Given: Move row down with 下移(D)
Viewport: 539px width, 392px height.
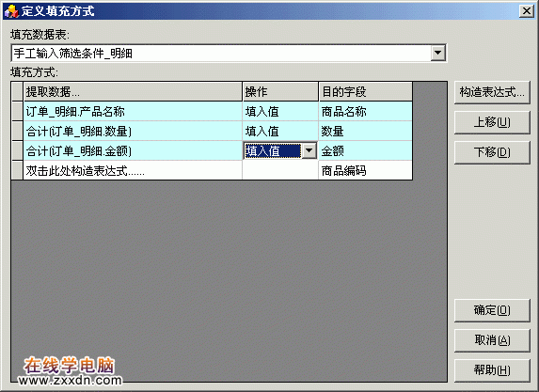Looking at the screenshot, I should tap(492, 152).
